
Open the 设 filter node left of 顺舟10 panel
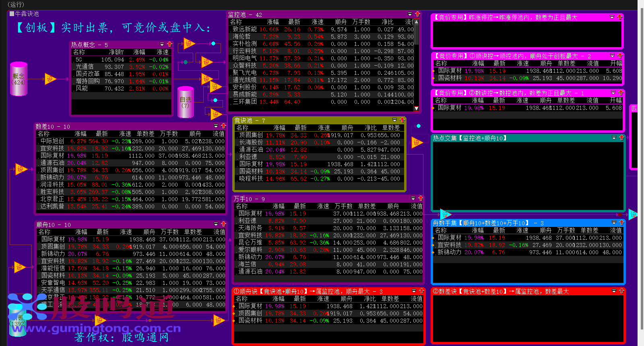(19, 267)
